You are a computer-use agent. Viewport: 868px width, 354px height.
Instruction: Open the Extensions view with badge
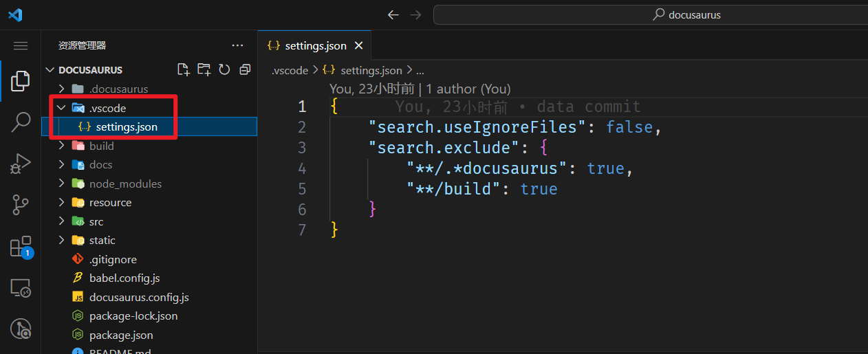click(x=21, y=247)
